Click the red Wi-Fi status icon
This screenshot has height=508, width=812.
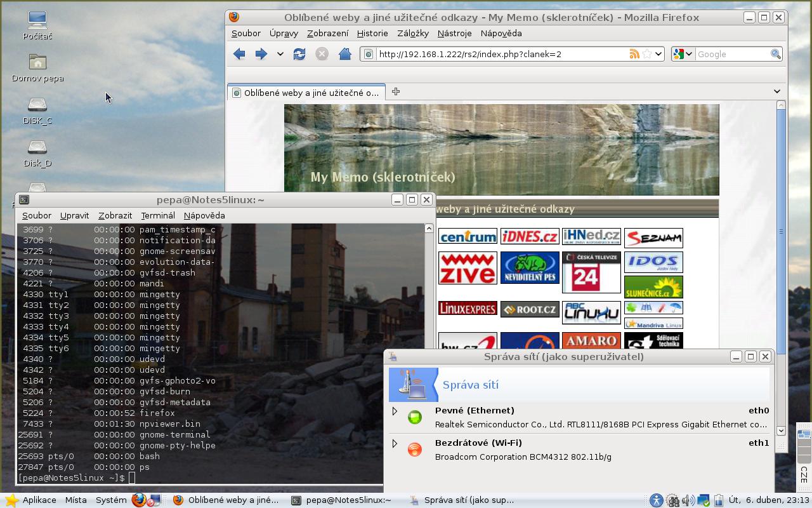pyautogui.click(x=415, y=450)
